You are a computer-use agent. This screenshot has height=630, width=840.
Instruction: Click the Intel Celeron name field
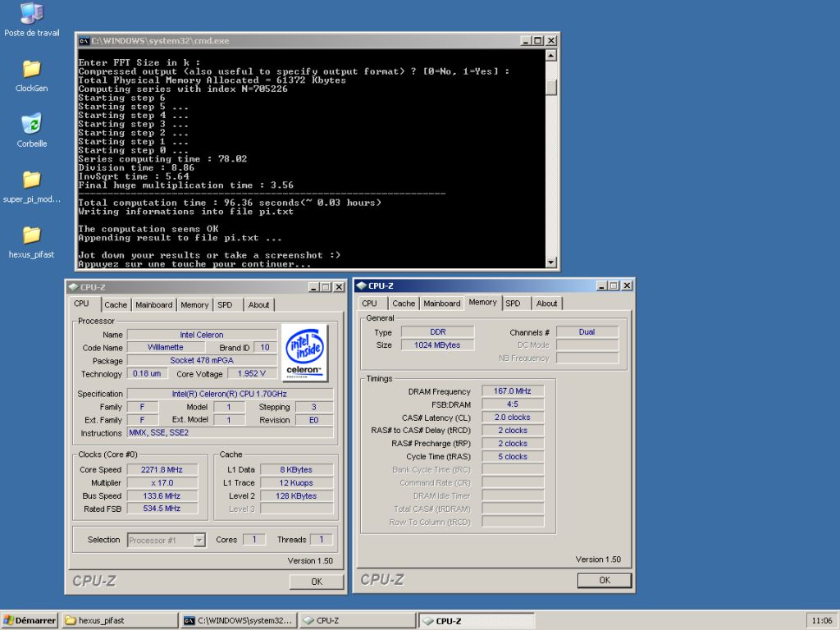click(202, 335)
